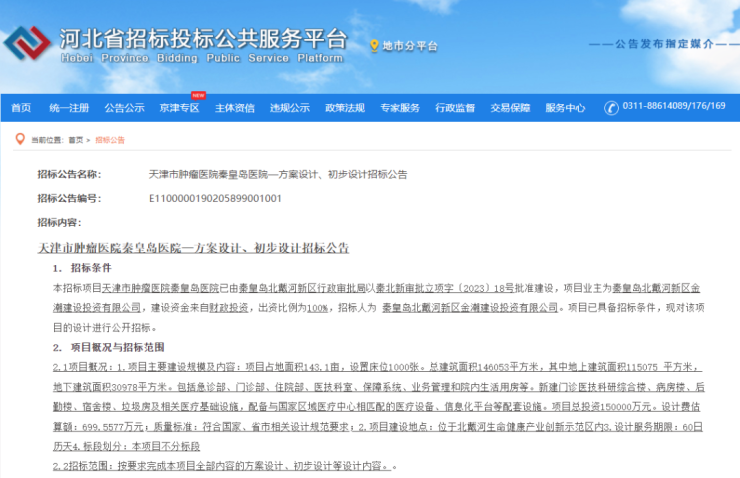The width and height of the screenshot is (740, 478).
Task: Click the 招标公告 breadcrumb link
Action: (110, 140)
